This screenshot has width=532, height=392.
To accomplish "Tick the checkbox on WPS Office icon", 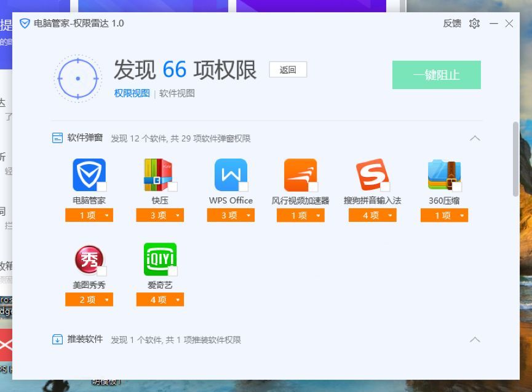I will point(244,187).
